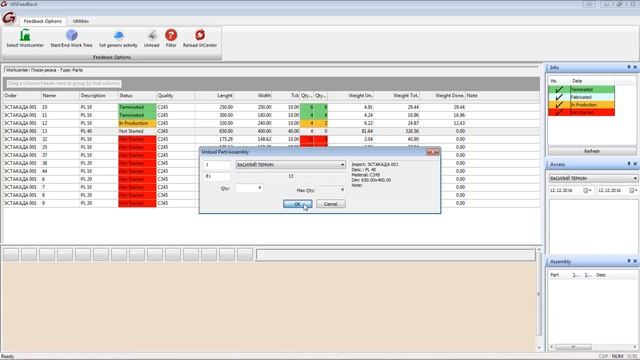Viewport: 640px width, 360px height.
Task: Click the Unload toolbar icon
Action: (x=152, y=36)
